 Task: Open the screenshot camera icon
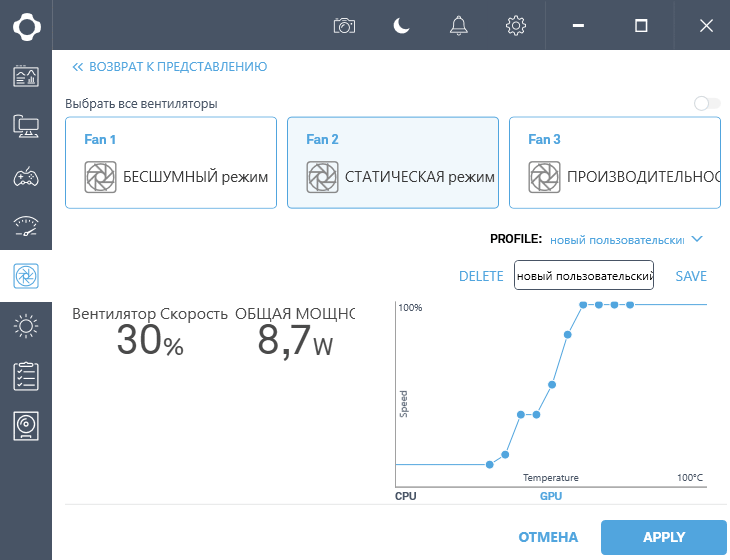(x=344, y=25)
